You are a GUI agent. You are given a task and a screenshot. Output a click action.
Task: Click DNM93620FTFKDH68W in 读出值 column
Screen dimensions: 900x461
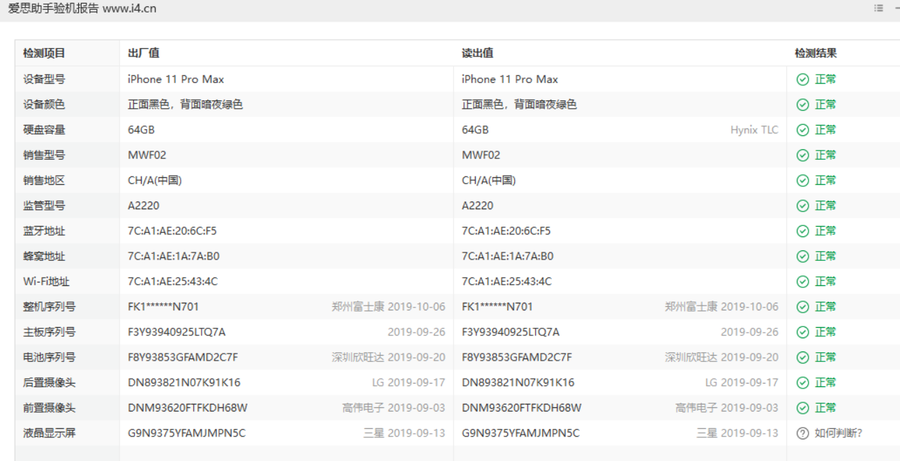(x=522, y=408)
